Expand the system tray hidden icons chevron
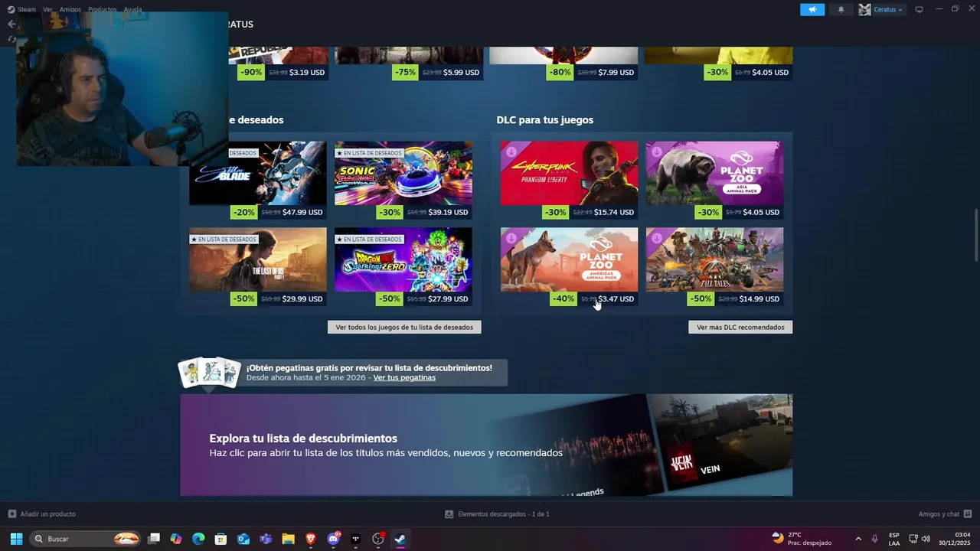 (858, 539)
